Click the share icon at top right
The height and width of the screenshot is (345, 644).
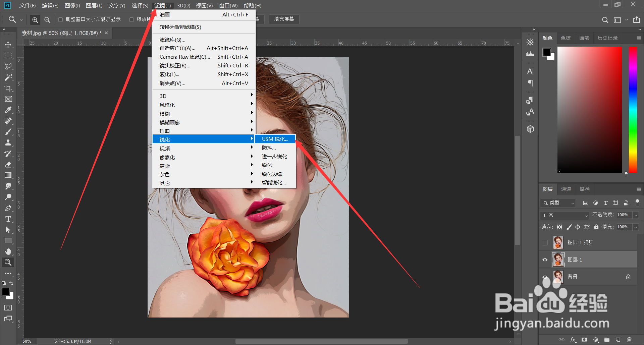637,20
